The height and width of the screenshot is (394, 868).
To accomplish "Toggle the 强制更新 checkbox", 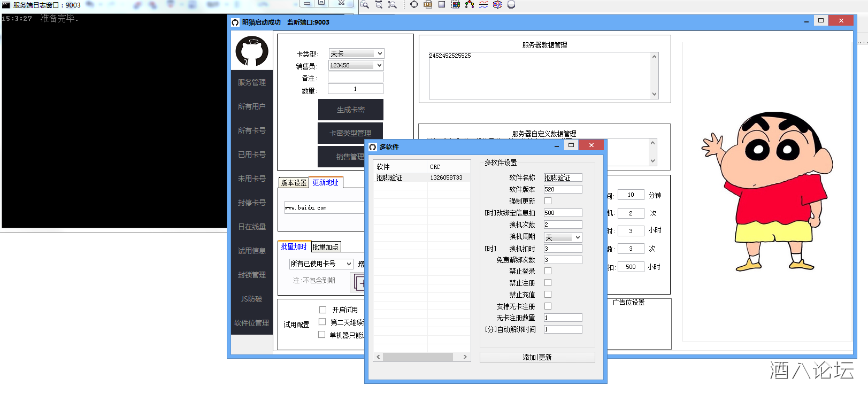I will 548,201.
